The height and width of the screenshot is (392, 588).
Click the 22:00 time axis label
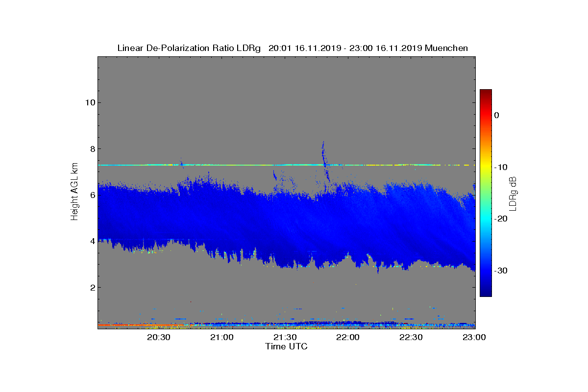pyautogui.click(x=349, y=338)
